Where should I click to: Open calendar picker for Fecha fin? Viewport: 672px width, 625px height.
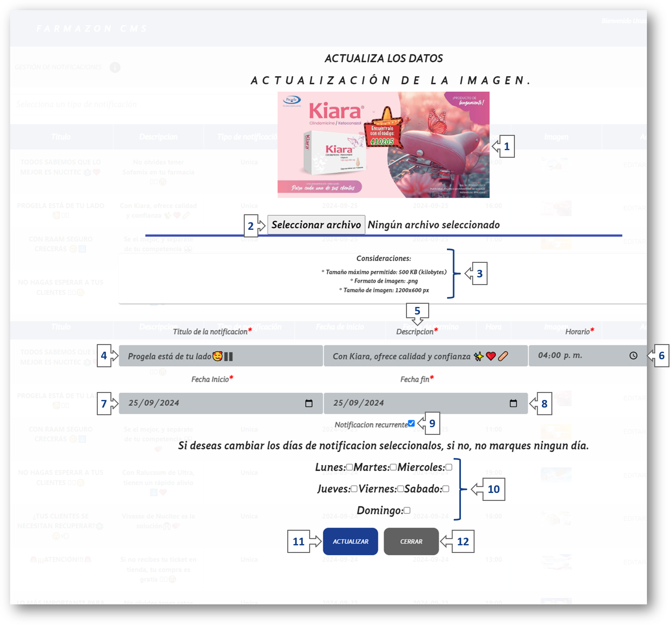pos(513,403)
